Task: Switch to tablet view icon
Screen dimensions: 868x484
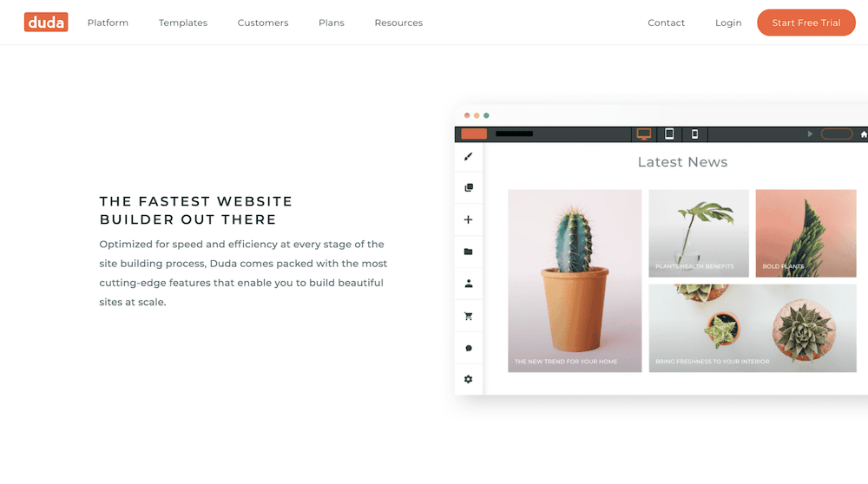Action: [669, 134]
